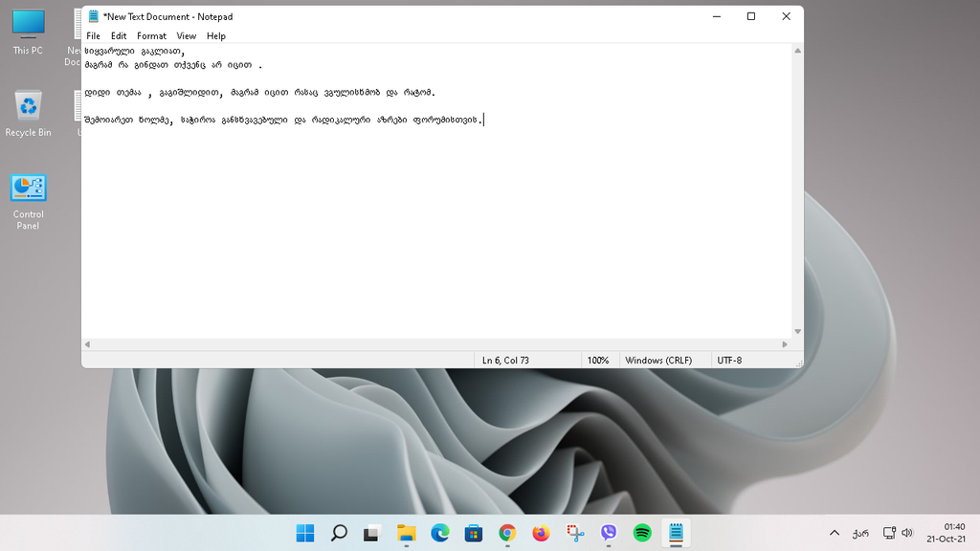Image resolution: width=980 pixels, height=551 pixels.
Task: Open the File menu in Notepad
Action: [93, 36]
